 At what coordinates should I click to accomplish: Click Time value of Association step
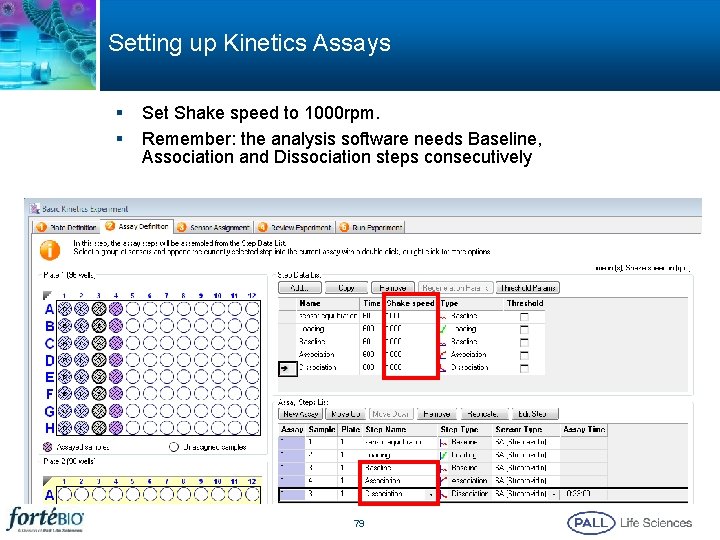(368, 354)
